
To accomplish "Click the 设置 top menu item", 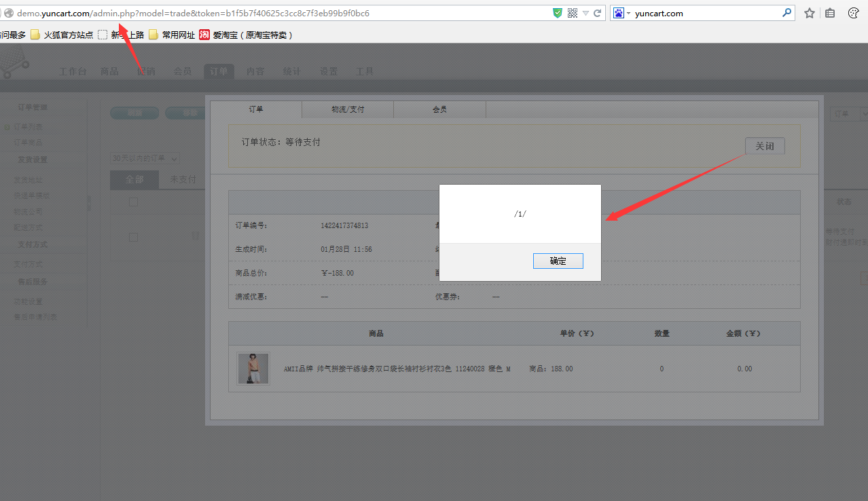I will (329, 71).
